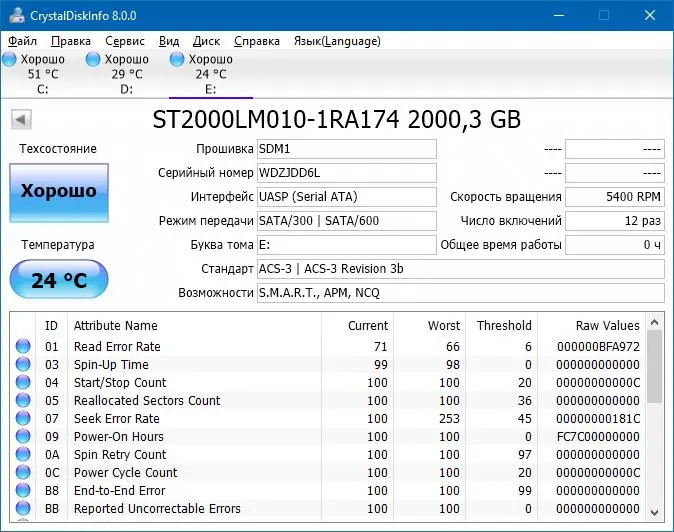Open the Сервис menu

point(125,41)
